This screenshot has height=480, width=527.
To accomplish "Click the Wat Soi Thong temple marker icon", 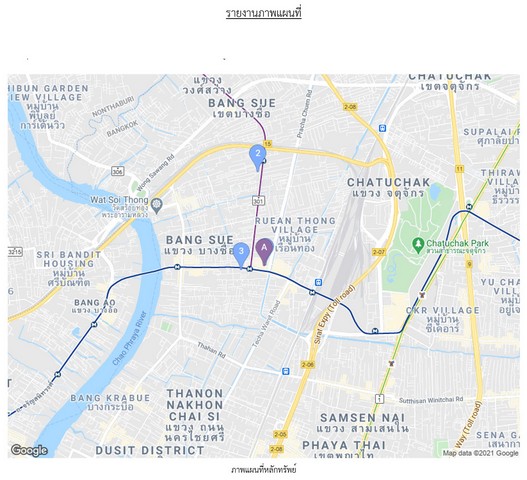I will pyautogui.click(x=156, y=205).
